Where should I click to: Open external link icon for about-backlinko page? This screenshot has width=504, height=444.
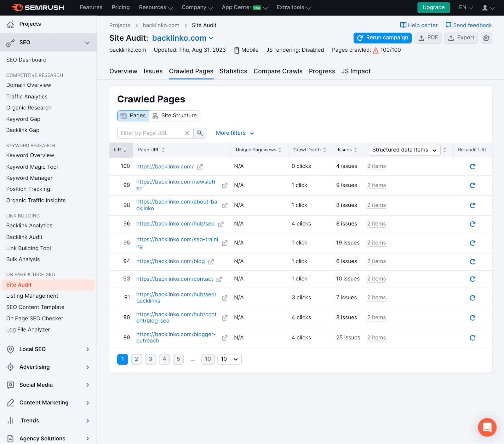225,205
